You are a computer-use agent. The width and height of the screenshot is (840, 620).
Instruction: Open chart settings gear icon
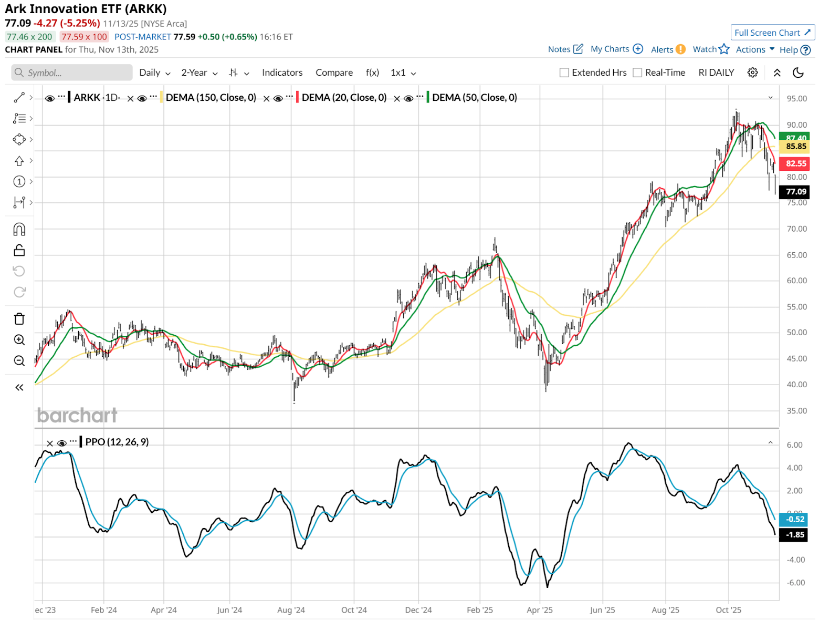(x=752, y=73)
